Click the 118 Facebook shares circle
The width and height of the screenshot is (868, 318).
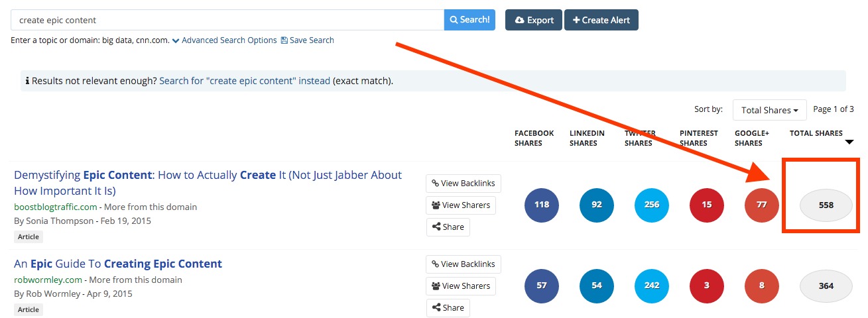pos(542,205)
